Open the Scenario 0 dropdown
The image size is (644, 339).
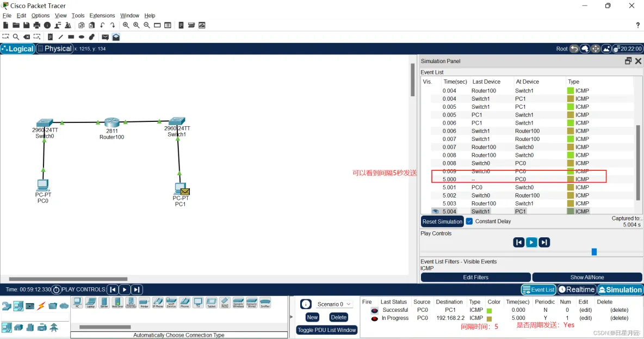pos(333,304)
